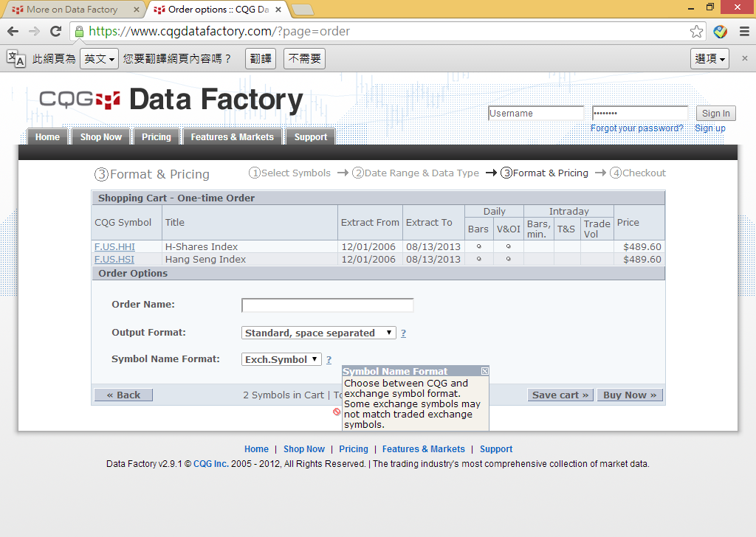This screenshot has height=537, width=756.
Task: Click the browser address bar URL
Action: (x=219, y=31)
